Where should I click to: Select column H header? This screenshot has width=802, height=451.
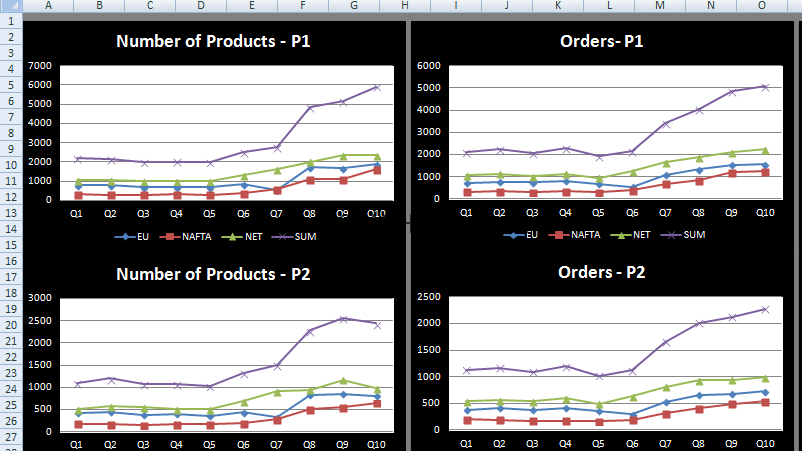404,6
